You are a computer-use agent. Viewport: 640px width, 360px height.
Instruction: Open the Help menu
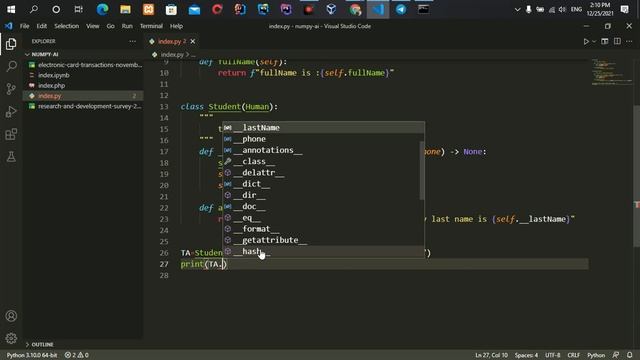click(176, 26)
